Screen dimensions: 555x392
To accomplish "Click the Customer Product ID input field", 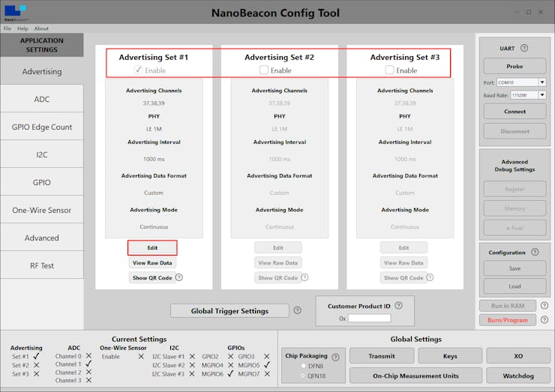I will pos(369,318).
